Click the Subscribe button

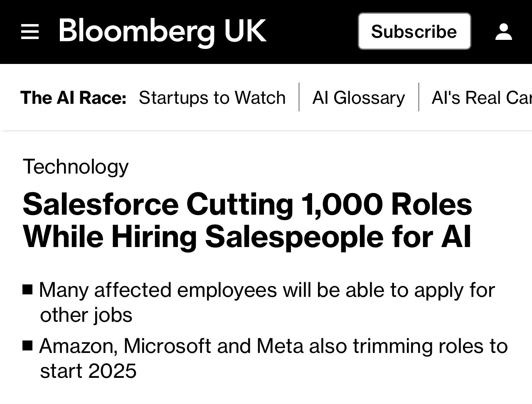[414, 31]
